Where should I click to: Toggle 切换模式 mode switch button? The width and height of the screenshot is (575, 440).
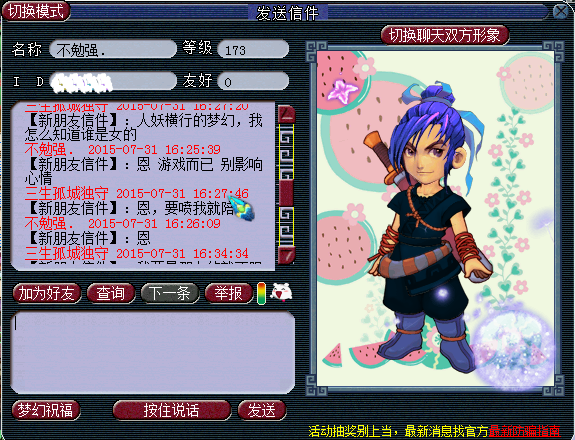click(x=36, y=11)
